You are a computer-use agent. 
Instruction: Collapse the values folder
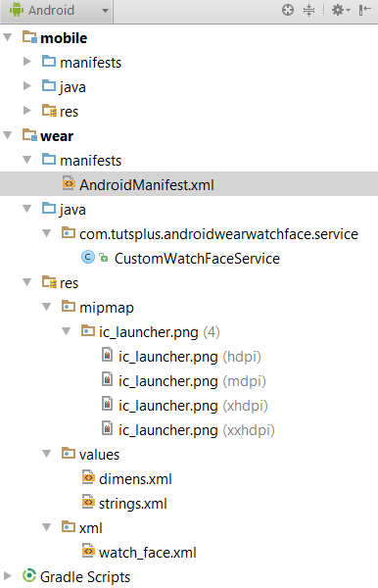tap(46, 454)
